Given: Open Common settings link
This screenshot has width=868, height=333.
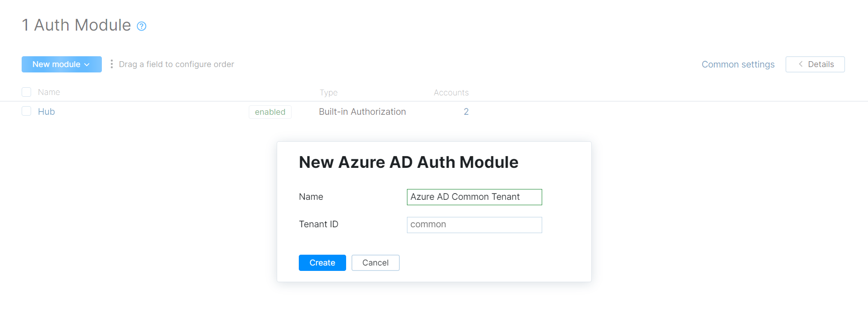Looking at the screenshot, I should [738, 64].
